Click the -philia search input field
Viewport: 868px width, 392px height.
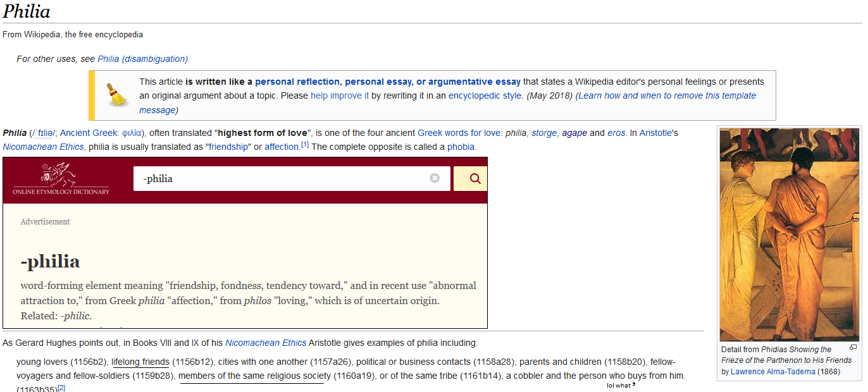click(x=292, y=178)
